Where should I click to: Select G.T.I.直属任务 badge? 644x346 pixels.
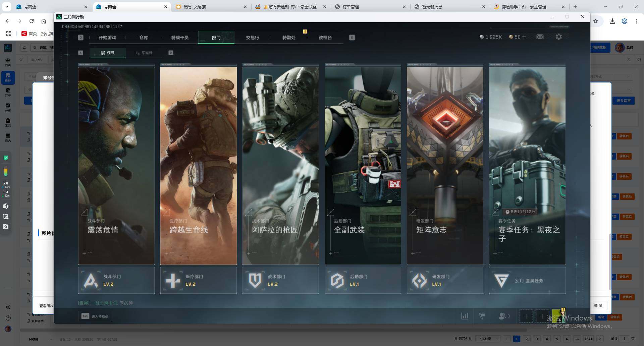[x=527, y=280]
